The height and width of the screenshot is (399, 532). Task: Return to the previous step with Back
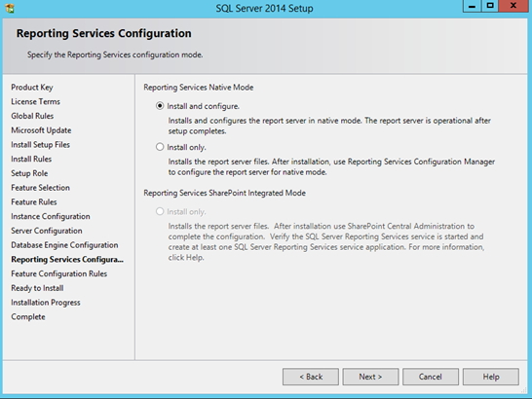click(311, 377)
